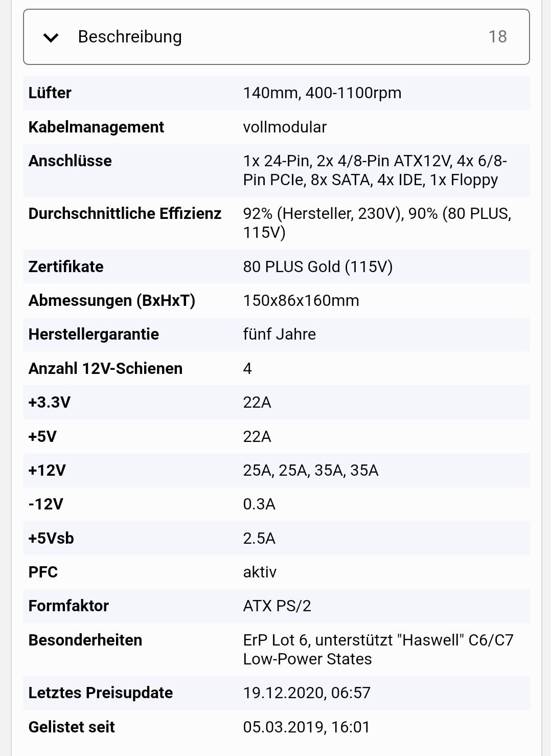Click the 150x86x160mm dimensions value
The width and height of the screenshot is (551, 756).
point(301,300)
